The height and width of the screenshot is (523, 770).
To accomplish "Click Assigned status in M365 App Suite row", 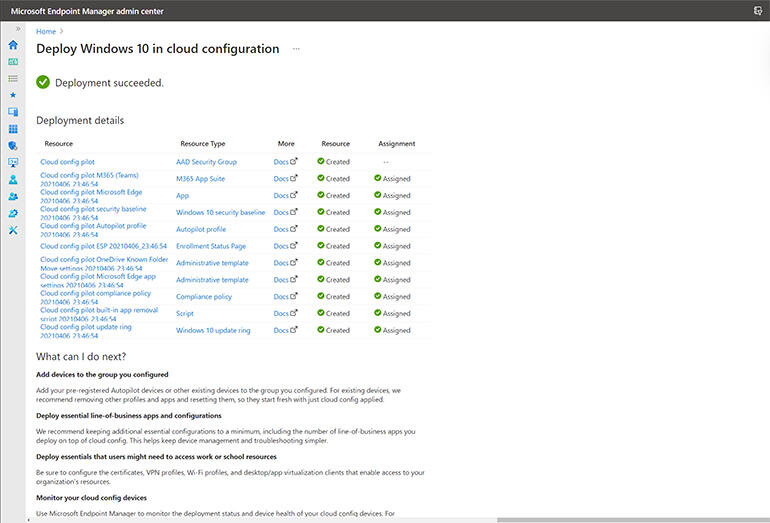I will (x=392, y=179).
